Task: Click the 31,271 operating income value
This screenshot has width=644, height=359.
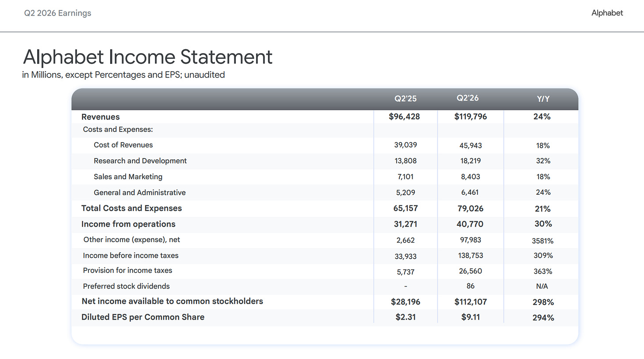Action: (406, 224)
